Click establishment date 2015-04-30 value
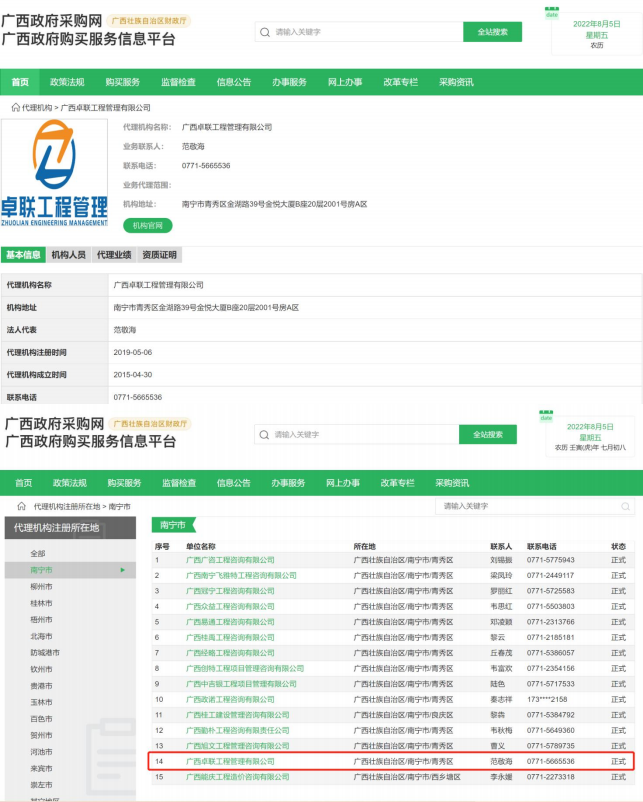 [132, 374]
